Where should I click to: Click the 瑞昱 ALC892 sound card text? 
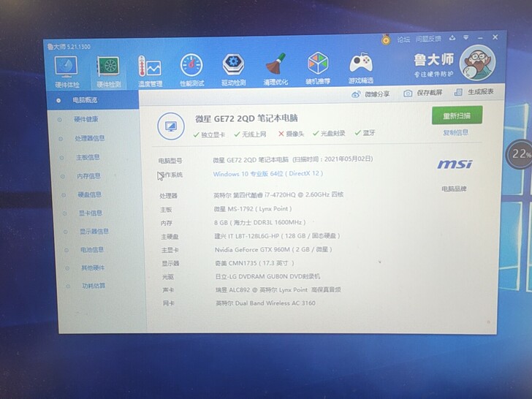278,289
